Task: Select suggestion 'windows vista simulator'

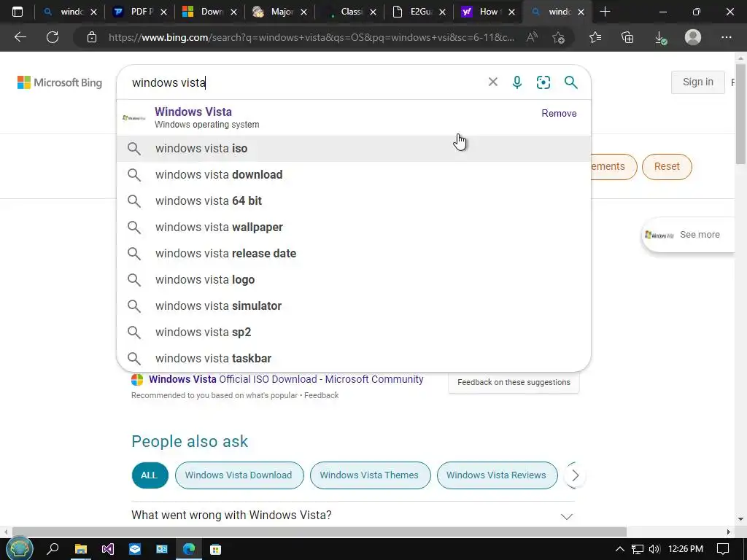Action: pos(354,306)
